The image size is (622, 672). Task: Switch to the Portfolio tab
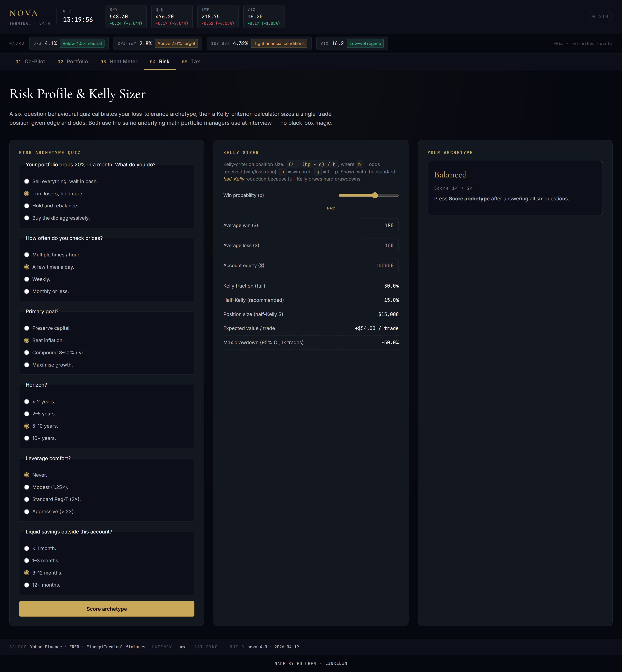tap(73, 62)
